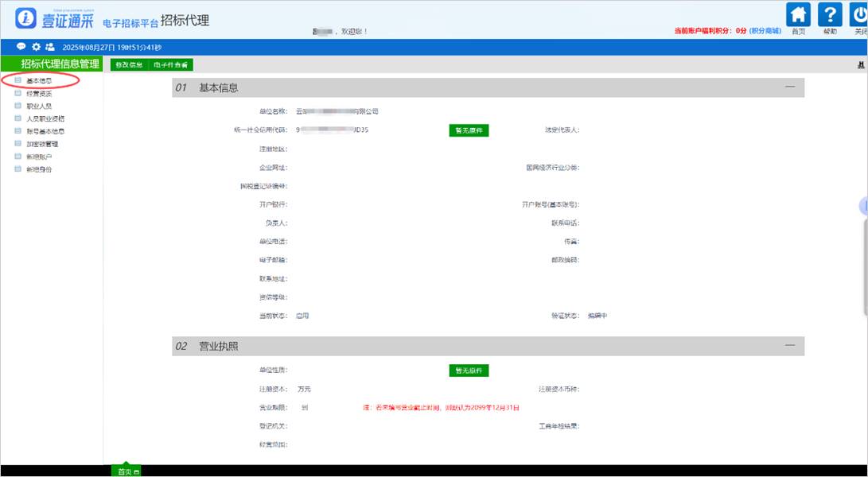868x477 pixels.
Task: Open 经营资质 in the sidebar
Action: [39, 93]
